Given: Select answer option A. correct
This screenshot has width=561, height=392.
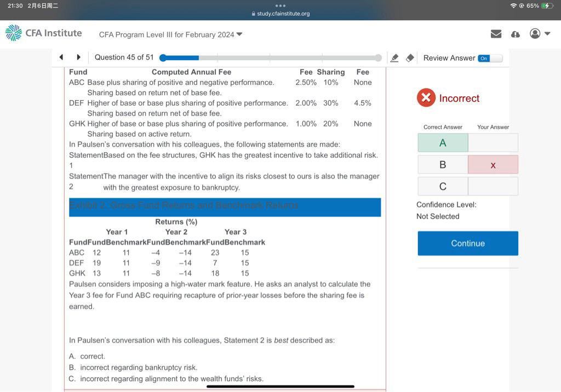Looking at the screenshot, I should (92, 356).
